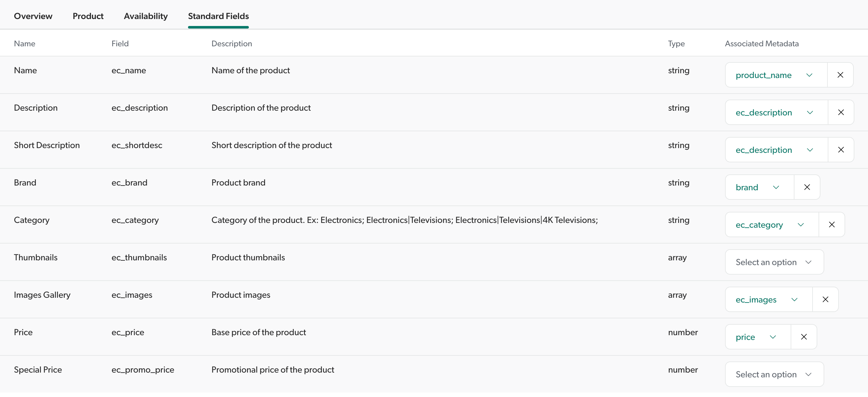Screen dimensions: 868x397
Task: Expand the brand metadata dropdown
Action: pos(759,187)
